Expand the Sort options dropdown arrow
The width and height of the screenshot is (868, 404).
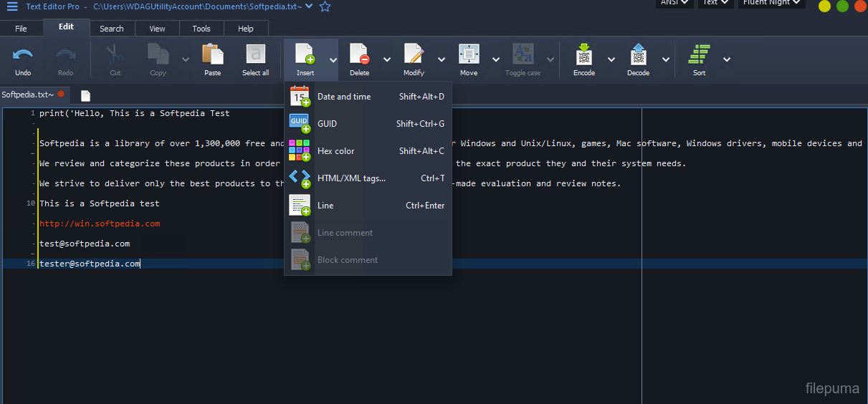(x=727, y=59)
